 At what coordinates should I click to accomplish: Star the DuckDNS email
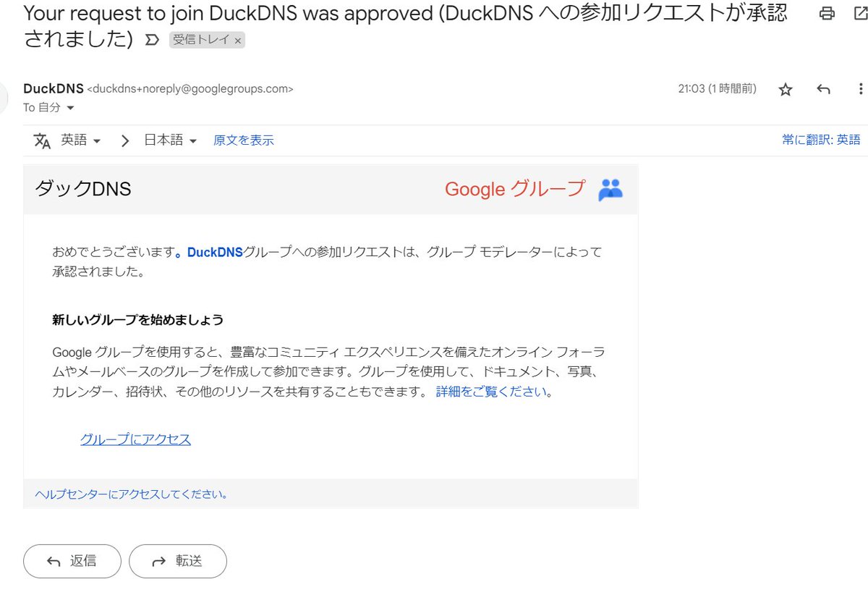[786, 89]
